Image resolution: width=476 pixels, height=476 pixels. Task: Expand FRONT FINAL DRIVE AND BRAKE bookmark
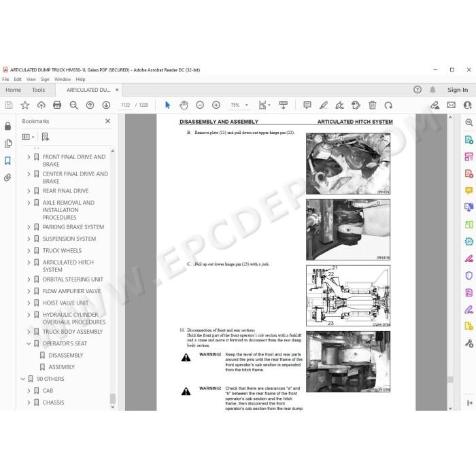coord(29,157)
